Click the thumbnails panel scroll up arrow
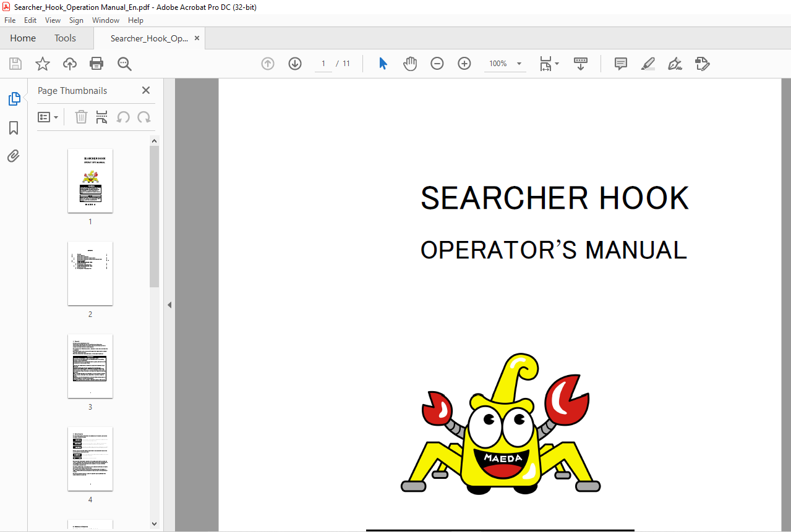 154,141
